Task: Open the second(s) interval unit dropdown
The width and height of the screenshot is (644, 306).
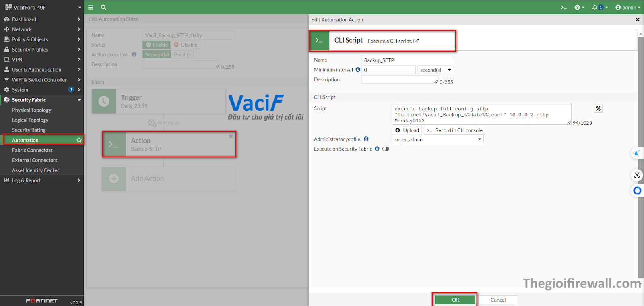Action: click(x=435, y=70)
